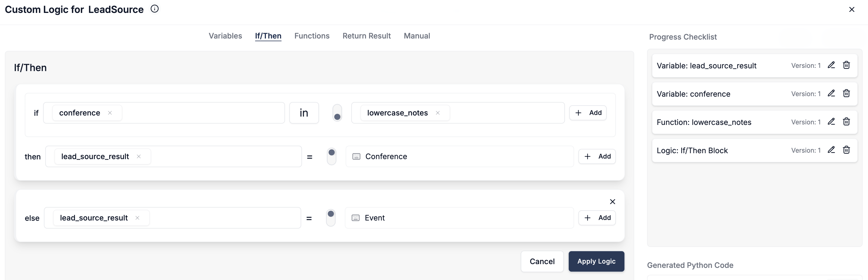Screen dimensions: 868x280
Task: Click the info icon next to LeadSource title
Action: pos(154,9)
